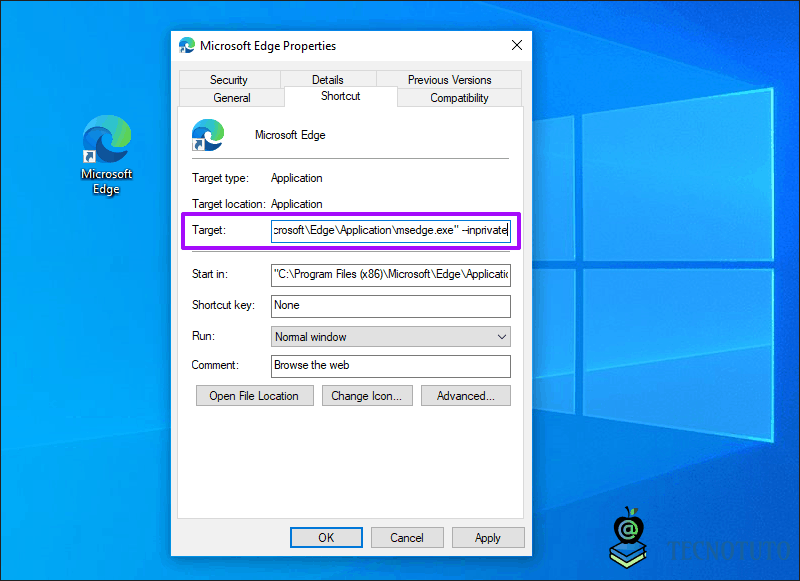Open the Compatibility tab
Image resolution: width=800 pixels, height=581 pixels.
tap(459, 97)
